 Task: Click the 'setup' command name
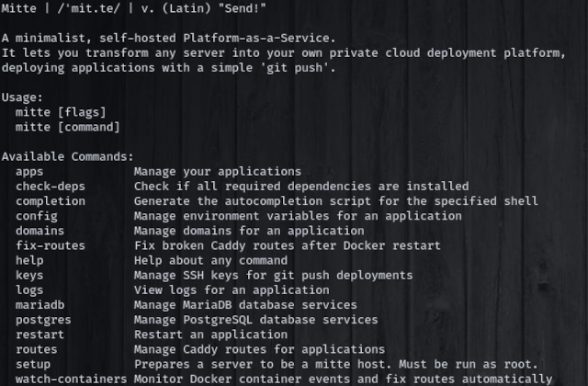point(33,364)
